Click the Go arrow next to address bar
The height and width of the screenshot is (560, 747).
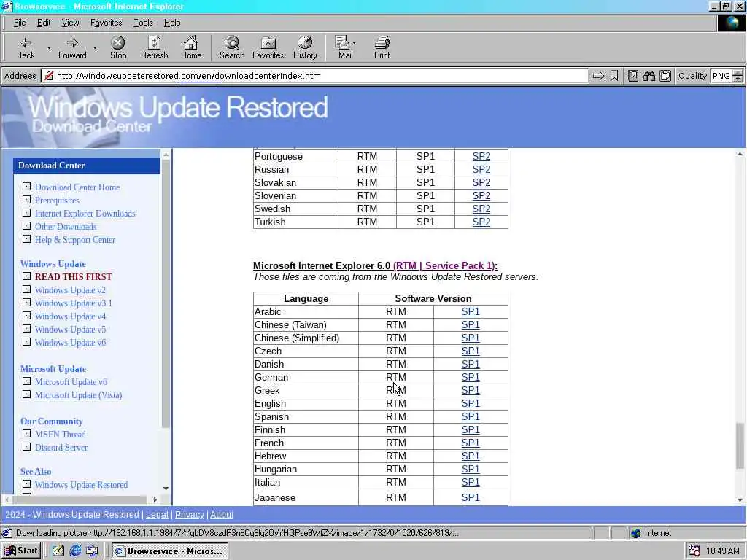click(598, 76)
